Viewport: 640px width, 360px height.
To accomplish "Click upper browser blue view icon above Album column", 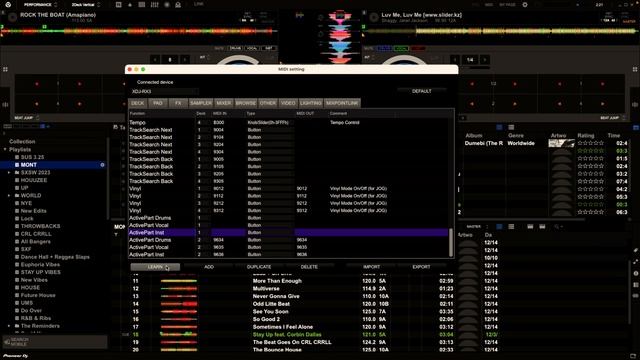I will coord(499,127).
